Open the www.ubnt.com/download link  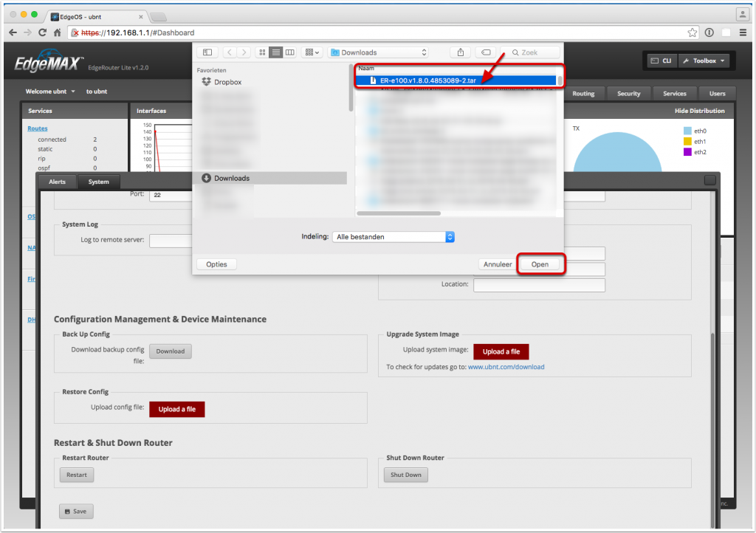506,367
